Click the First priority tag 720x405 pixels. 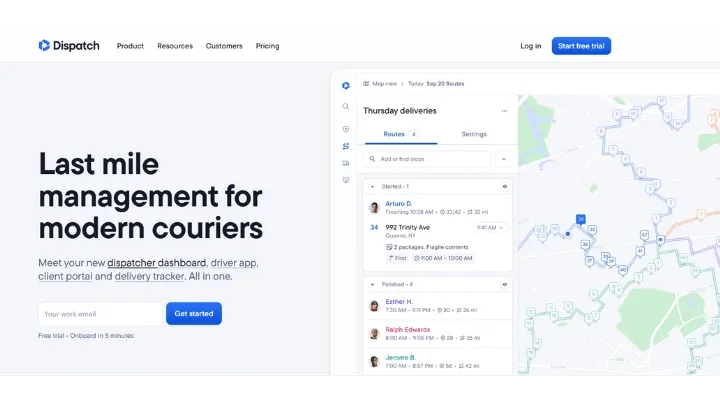pyautogui.click(x=398, y=258)
